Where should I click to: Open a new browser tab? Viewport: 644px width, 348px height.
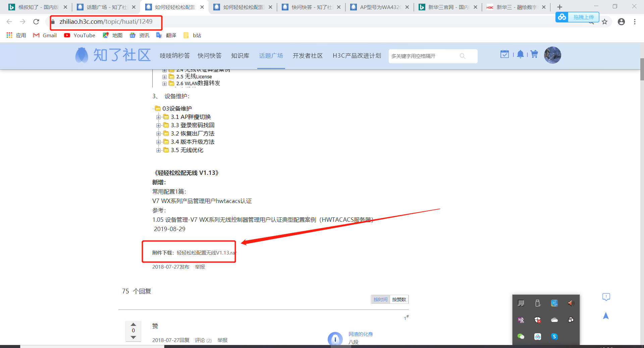(559, 7)
